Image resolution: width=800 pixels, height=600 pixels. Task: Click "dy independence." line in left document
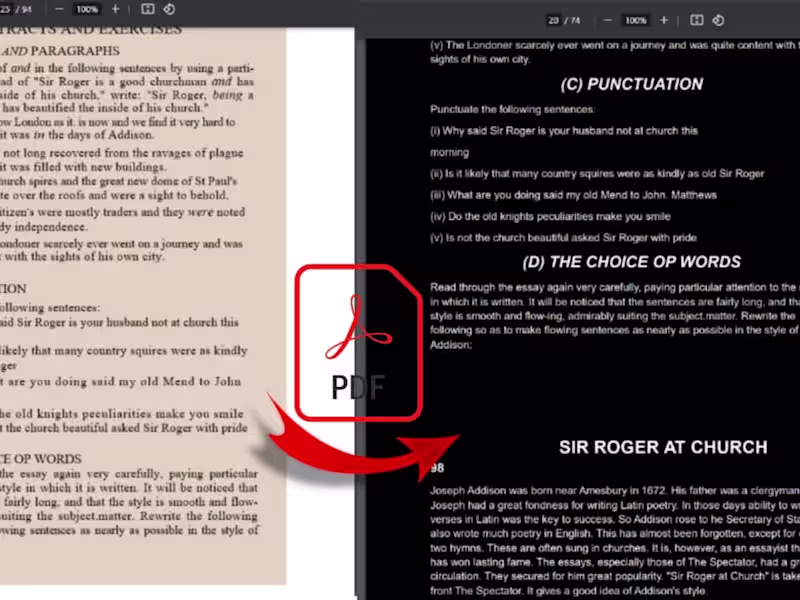[x=43, y=227]
